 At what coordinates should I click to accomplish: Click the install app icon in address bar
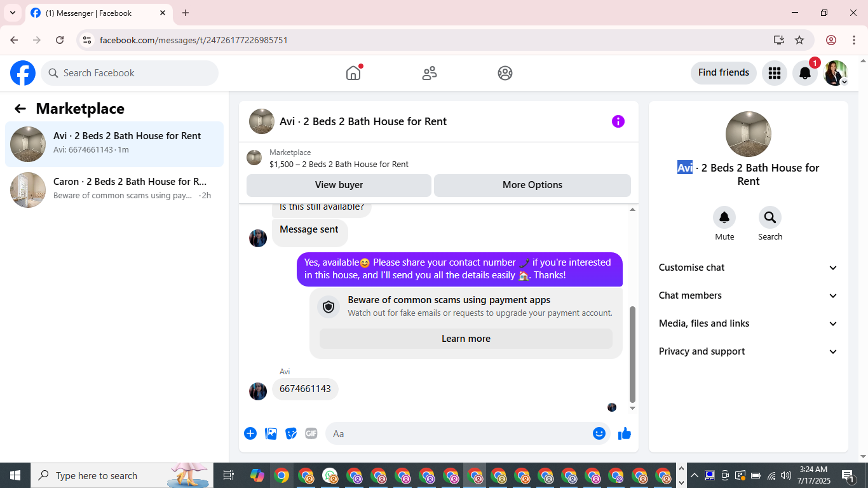779,40
